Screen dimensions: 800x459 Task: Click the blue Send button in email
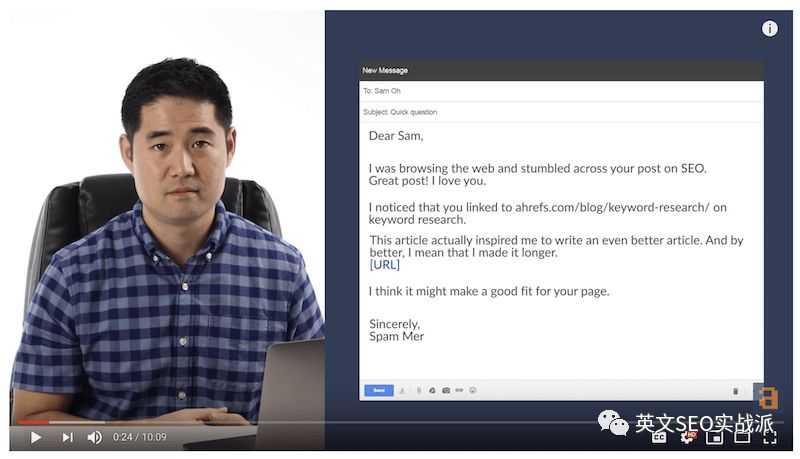379,390
